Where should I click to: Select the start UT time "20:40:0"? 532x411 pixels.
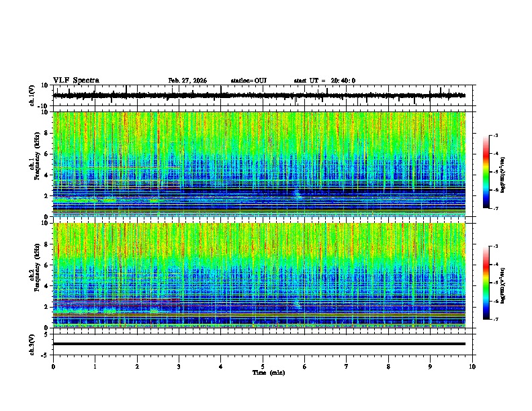343,81
